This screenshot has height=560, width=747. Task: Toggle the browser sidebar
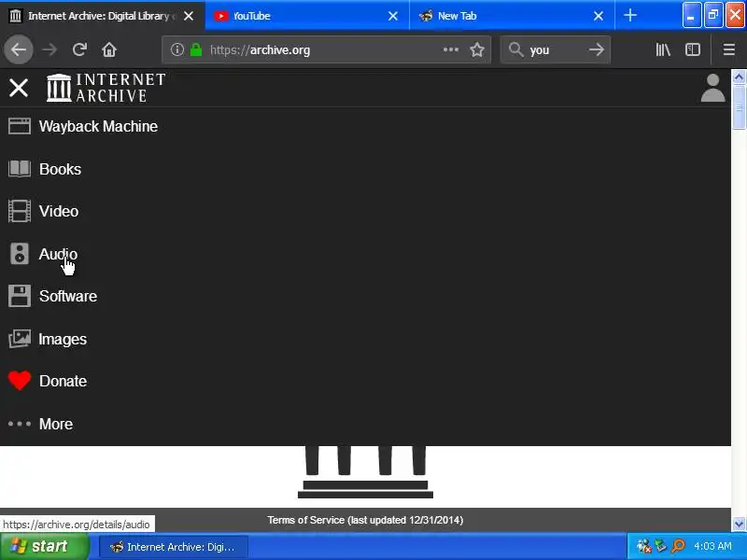point(693,49)
